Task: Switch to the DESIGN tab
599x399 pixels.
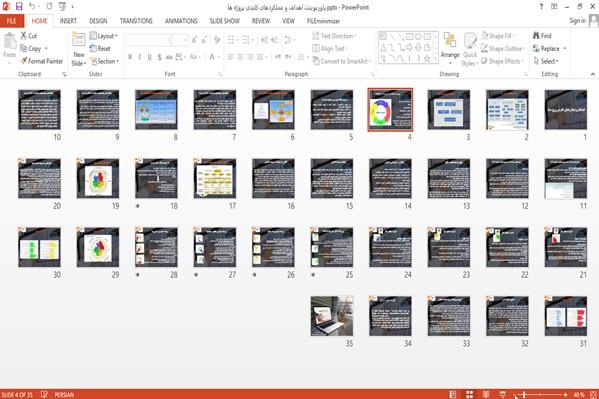Action: point(98,21)
